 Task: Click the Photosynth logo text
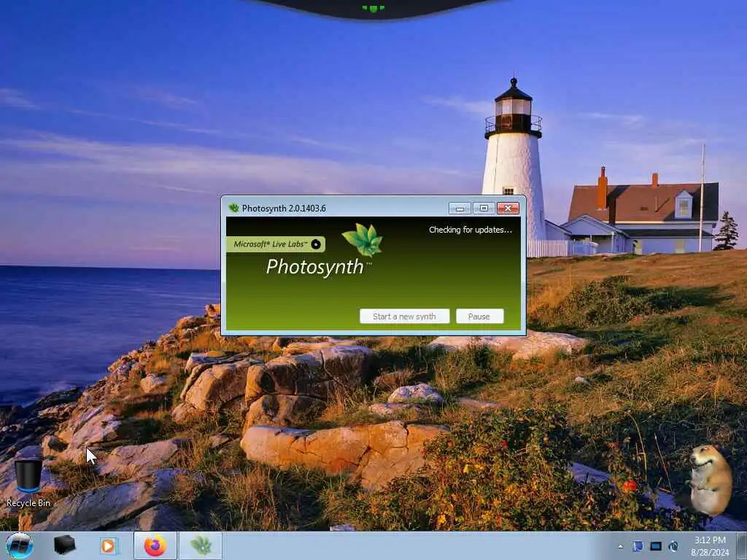click(x=315, y=267)
